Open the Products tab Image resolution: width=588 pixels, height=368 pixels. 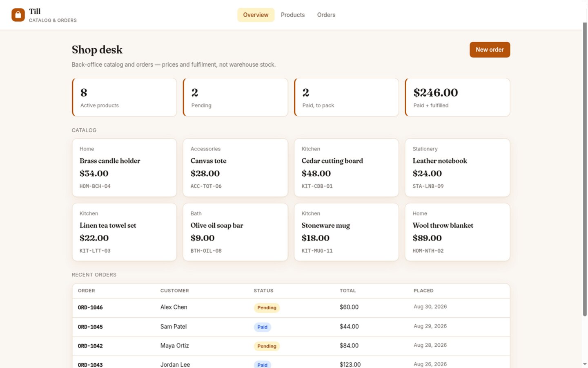tap(293, 15)
